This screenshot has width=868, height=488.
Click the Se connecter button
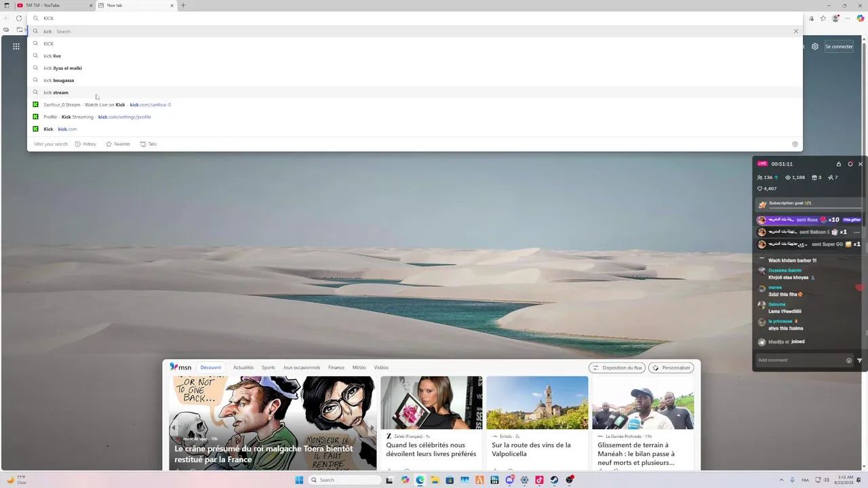(839, 47)
